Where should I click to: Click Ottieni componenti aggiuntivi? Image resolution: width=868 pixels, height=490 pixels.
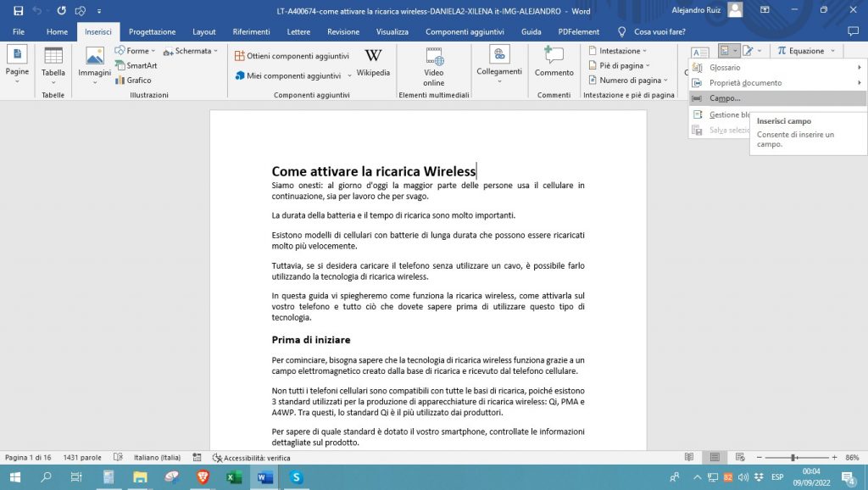pyautogui.click(x=292, y=56)
